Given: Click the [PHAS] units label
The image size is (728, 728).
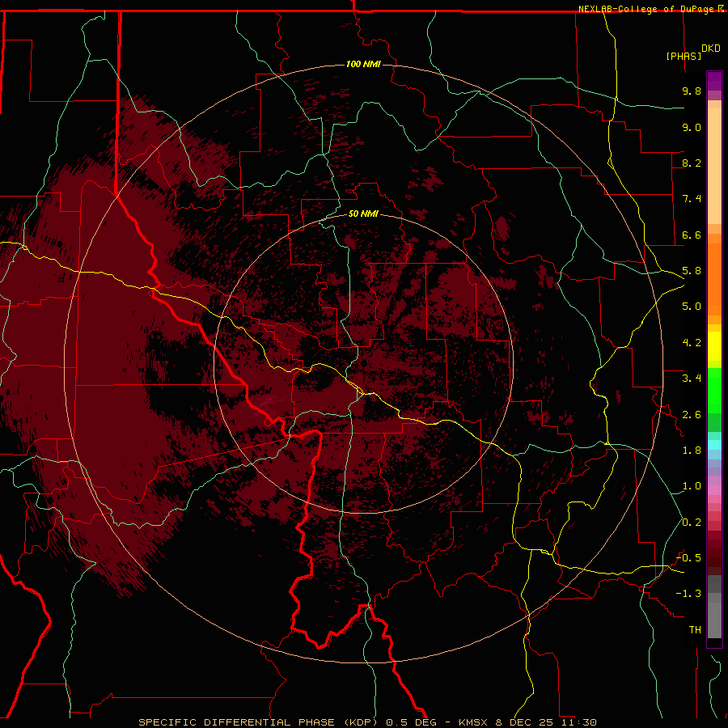Looking at the screenshot, I should [x=684, y=56].
